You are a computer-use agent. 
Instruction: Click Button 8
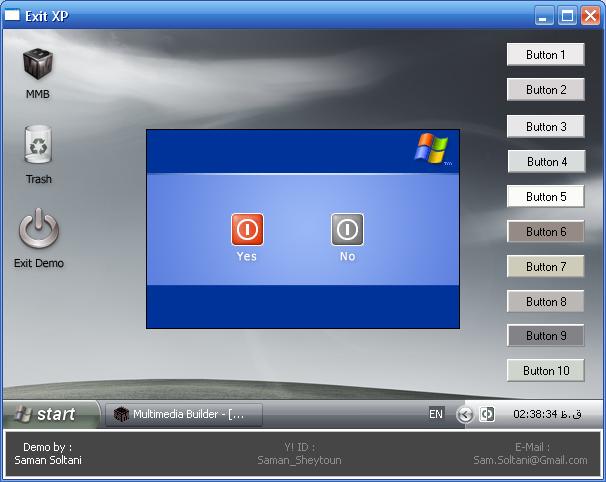pos(545,301)
